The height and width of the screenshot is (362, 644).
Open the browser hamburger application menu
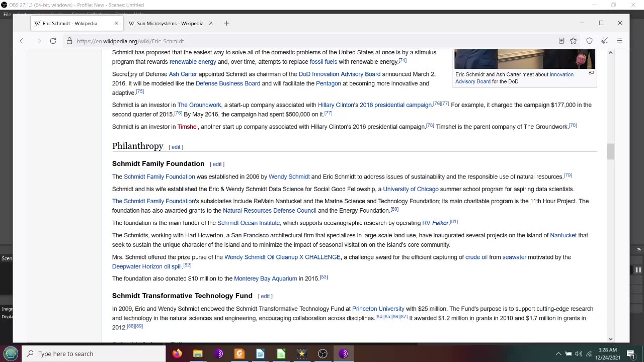coord(619,41)
